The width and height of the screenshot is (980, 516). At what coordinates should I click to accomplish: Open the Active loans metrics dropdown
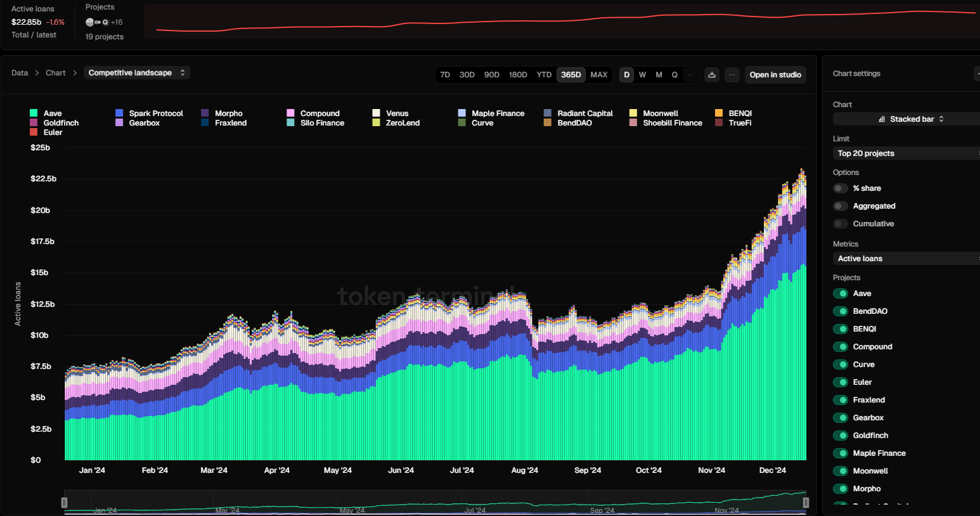[x=905, y=259]
